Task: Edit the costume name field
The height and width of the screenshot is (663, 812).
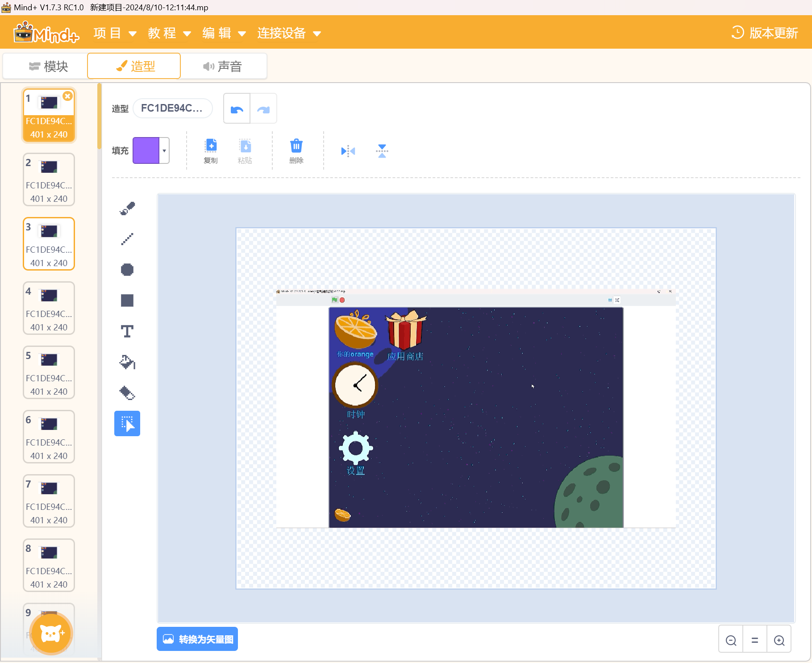Action: pyautogui.click(x=173, y=108)
